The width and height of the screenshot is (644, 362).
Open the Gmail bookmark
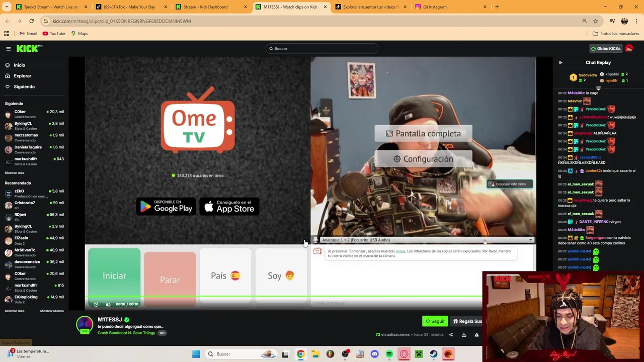[28, 34]
